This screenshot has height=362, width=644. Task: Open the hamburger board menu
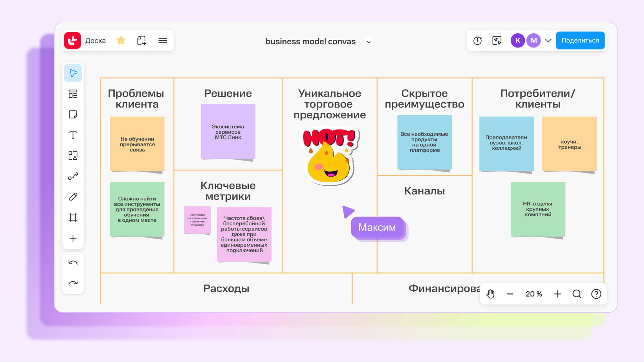point(163,40)
